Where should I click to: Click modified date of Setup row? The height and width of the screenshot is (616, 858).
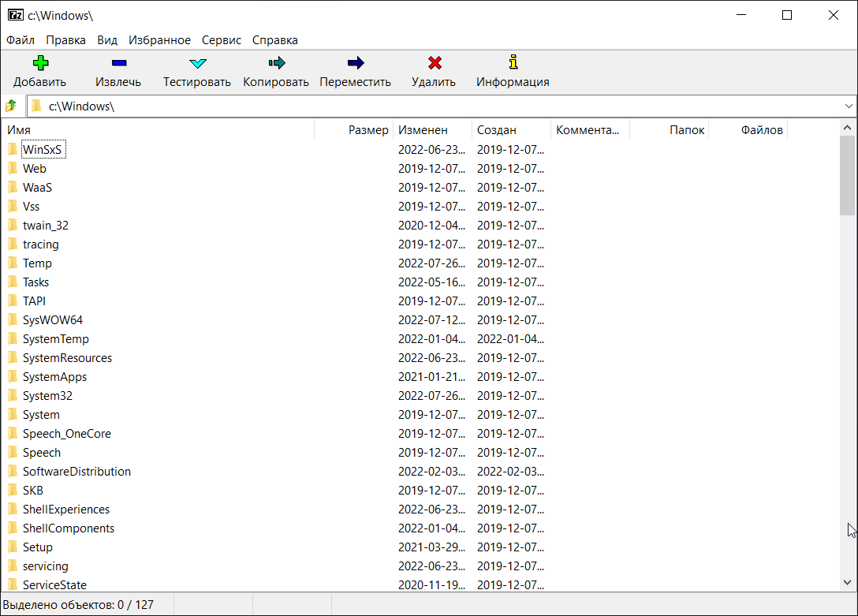431,547
